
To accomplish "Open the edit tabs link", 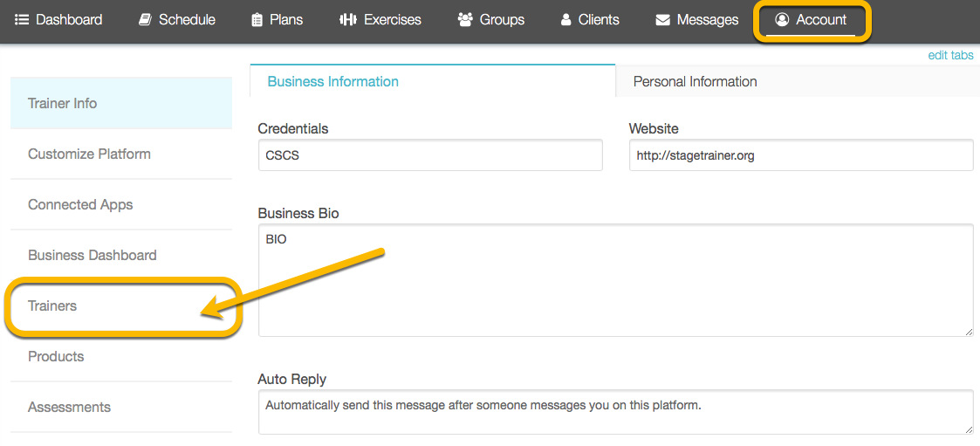I will (x=950, y=55).
